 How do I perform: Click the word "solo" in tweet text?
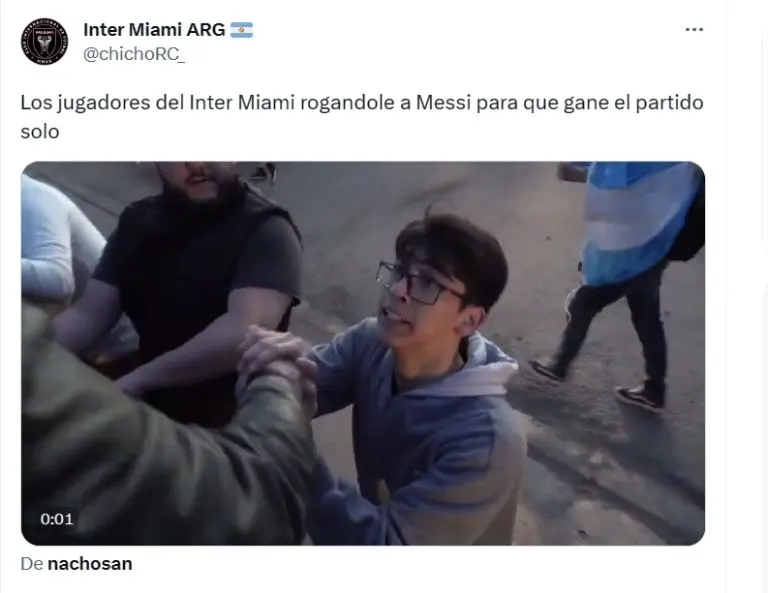point(40,132)
